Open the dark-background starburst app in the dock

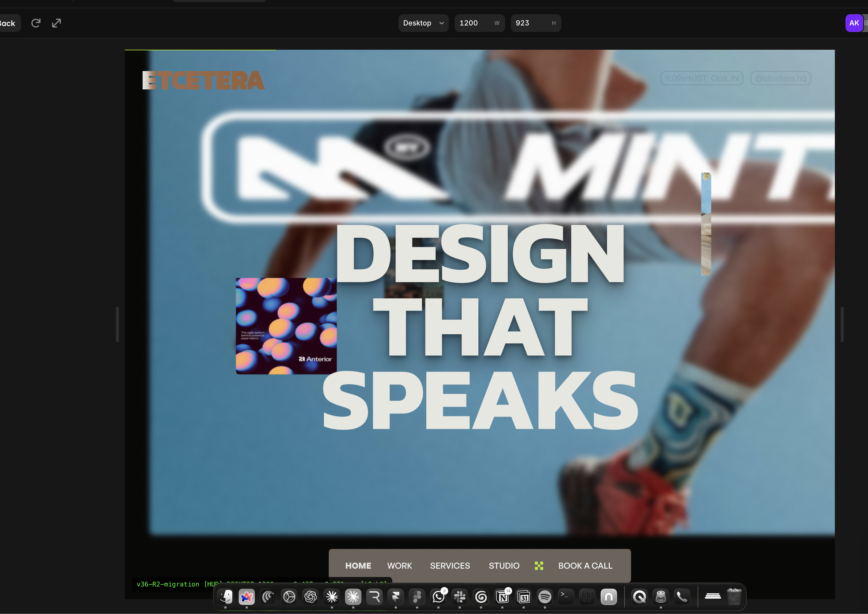coord(332,597)
